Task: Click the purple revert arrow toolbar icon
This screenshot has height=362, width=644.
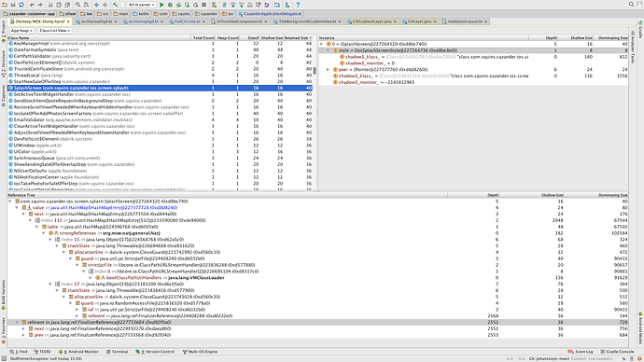Action: click(x=267, y=5)
